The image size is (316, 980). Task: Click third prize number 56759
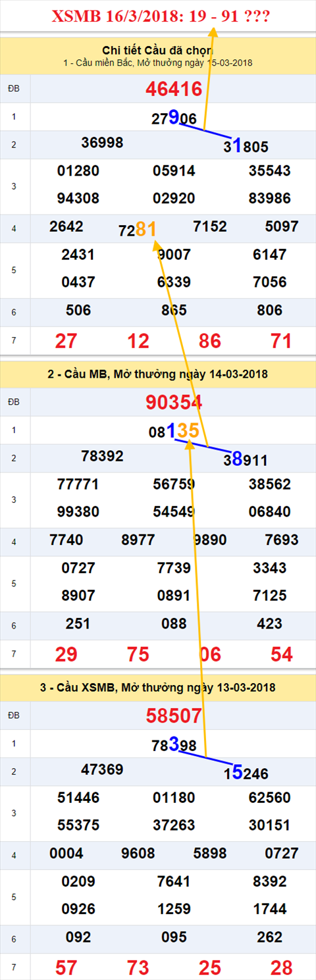tap(174, 484)
